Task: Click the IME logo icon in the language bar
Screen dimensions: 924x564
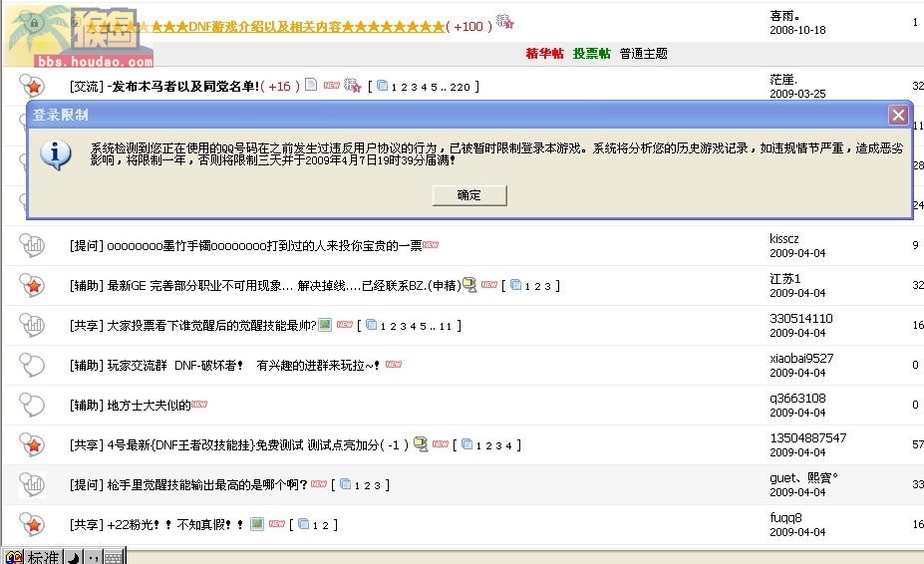Action: 14,557
